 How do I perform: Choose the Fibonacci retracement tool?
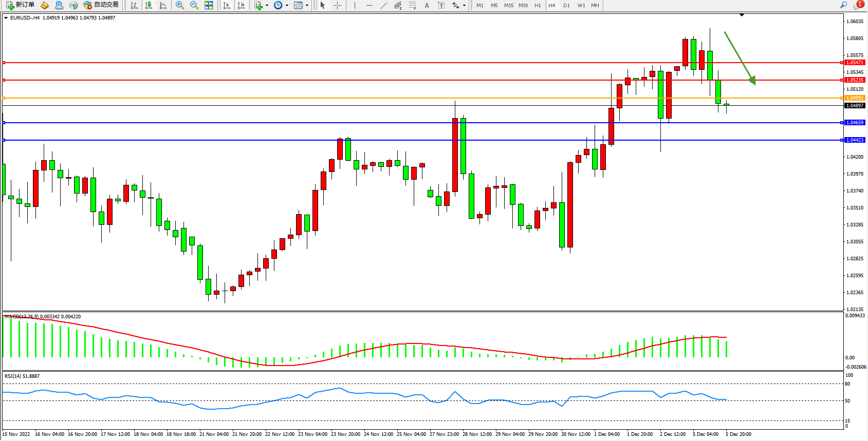pos(412,5)
